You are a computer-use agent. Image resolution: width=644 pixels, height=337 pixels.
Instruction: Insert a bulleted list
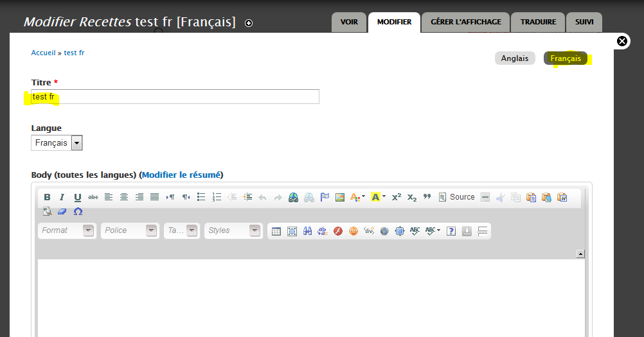[x=201, y=197]
